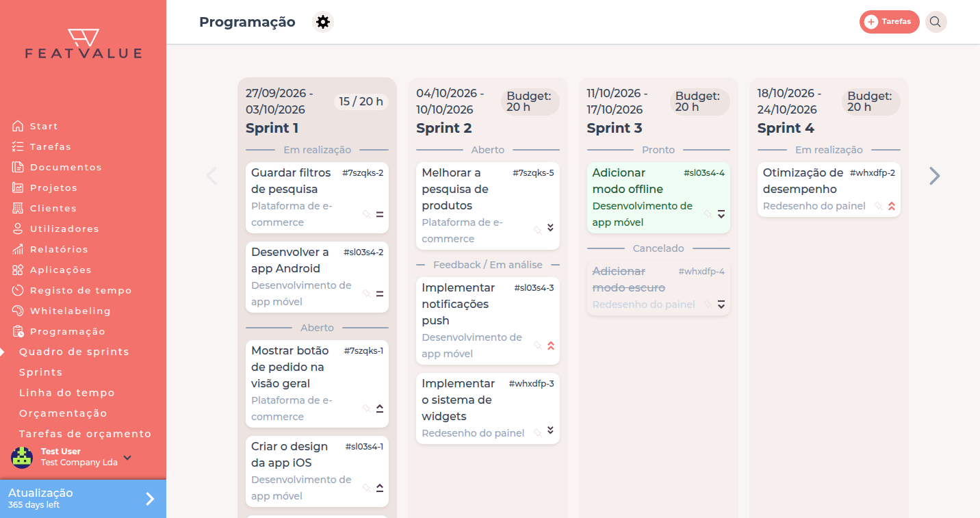The height and width of the screenshot is (518, 980).
Task: Select Quadro de sprints submenu item
Action: tap(74, 352)
